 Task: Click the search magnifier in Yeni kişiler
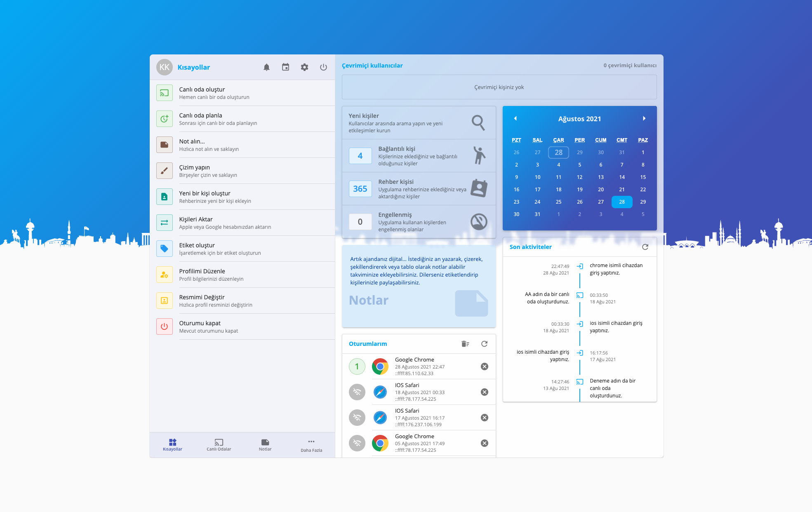[x=478, y=122]
